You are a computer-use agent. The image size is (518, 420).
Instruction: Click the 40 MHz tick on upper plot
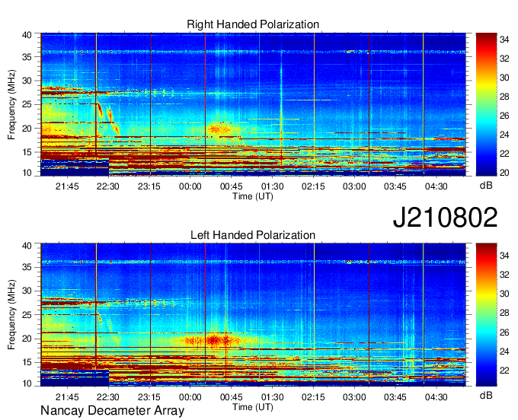coord(27,35)
